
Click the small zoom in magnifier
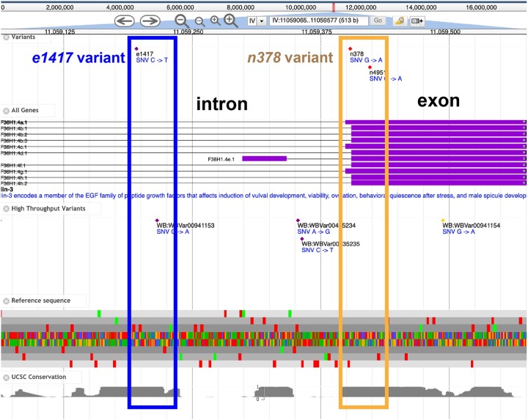[216, 21]
